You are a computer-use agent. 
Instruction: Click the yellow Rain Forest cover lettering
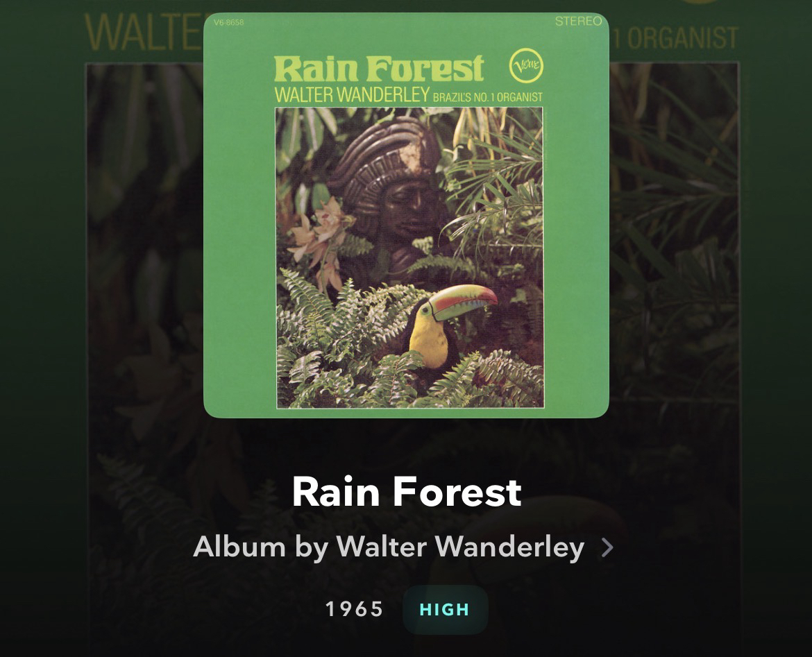[379, 69]
